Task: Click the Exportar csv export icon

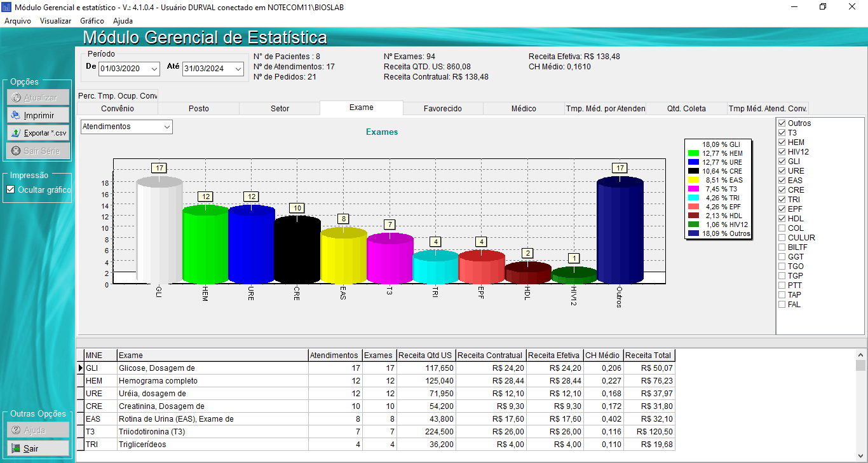Action: click(x=16, y=133)
